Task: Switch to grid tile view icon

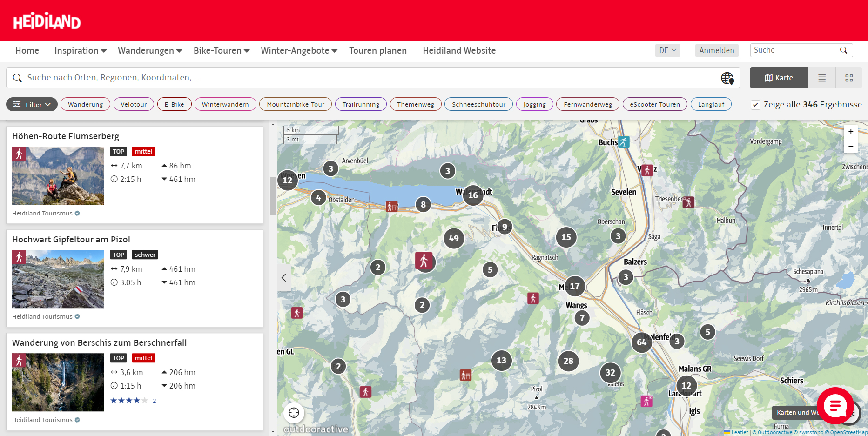Action: tap(849, 78)
